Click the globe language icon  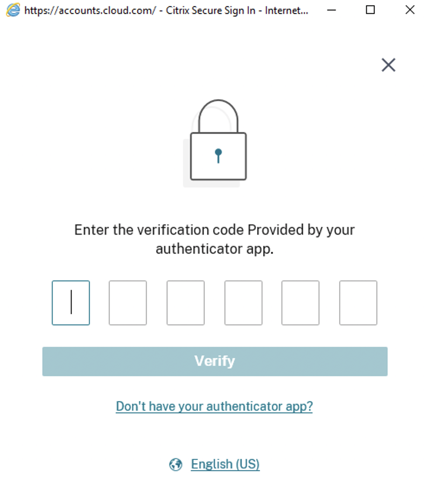tap(176, 464)
